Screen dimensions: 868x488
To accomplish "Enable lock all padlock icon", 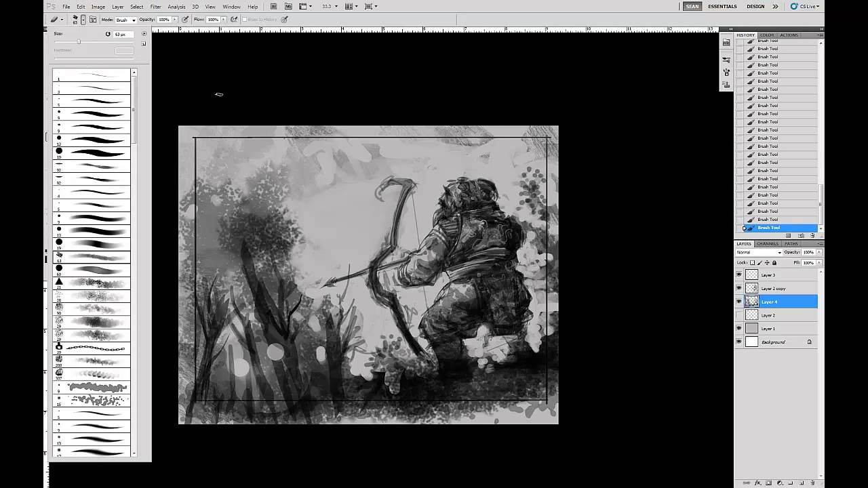I will [x=774, y=262].
